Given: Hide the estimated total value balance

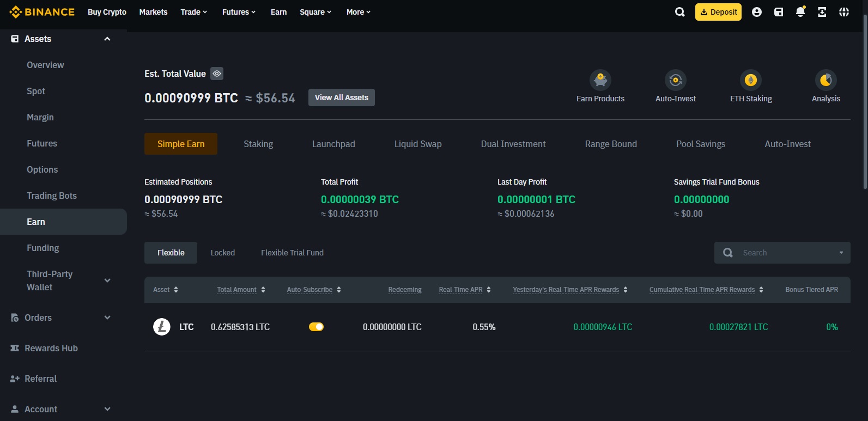Looking at the screenshot, I should [x=217, y=74].
